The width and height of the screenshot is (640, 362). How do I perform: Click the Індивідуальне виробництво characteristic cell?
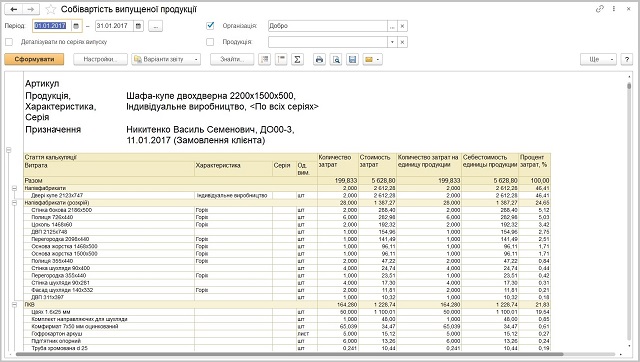[232, 195]
